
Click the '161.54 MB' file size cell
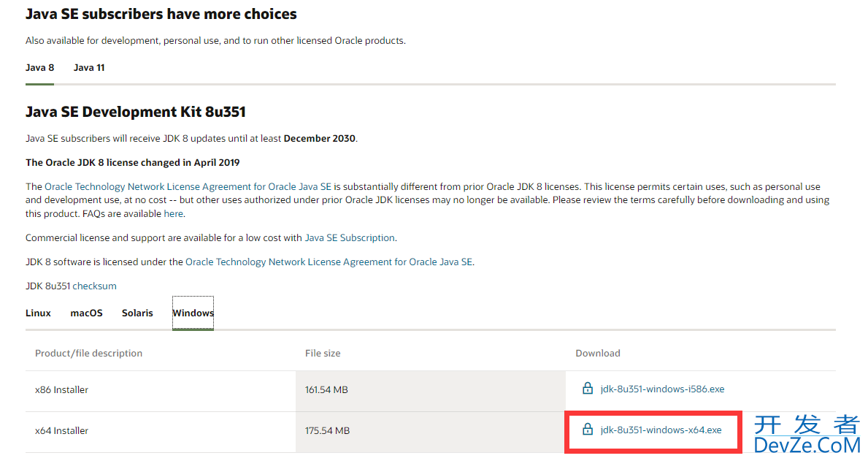click(x=431, y=390)
